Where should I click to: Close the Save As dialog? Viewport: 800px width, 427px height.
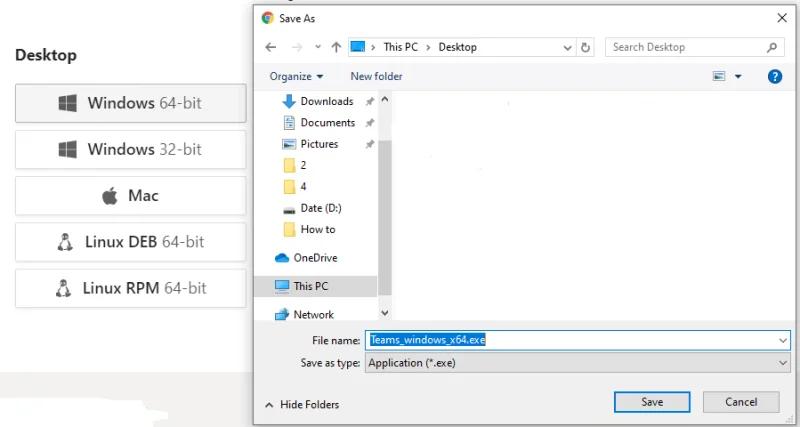coord(782,18)
